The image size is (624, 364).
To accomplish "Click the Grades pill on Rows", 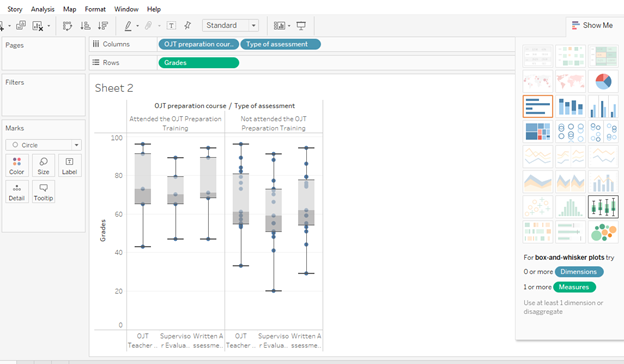I will click(x=199, y=63).
